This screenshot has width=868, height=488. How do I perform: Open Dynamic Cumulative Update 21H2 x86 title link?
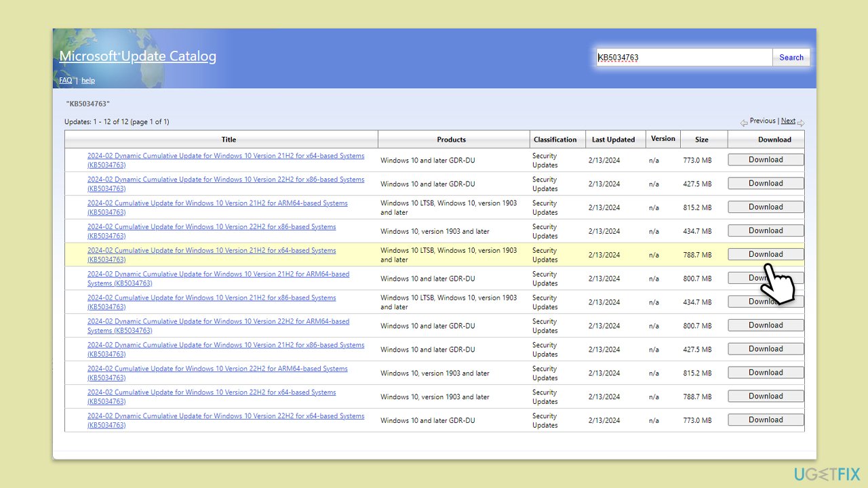tap(226, 350)
